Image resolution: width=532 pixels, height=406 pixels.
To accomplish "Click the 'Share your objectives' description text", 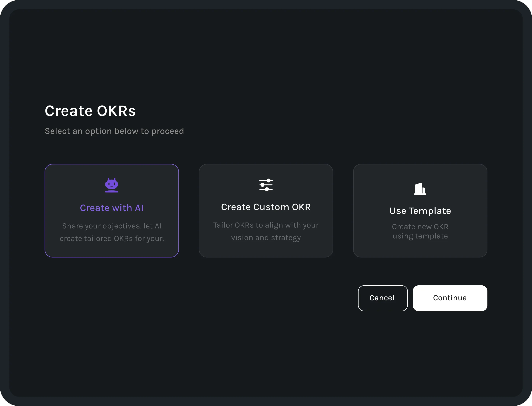I will [x=112, y=226].
